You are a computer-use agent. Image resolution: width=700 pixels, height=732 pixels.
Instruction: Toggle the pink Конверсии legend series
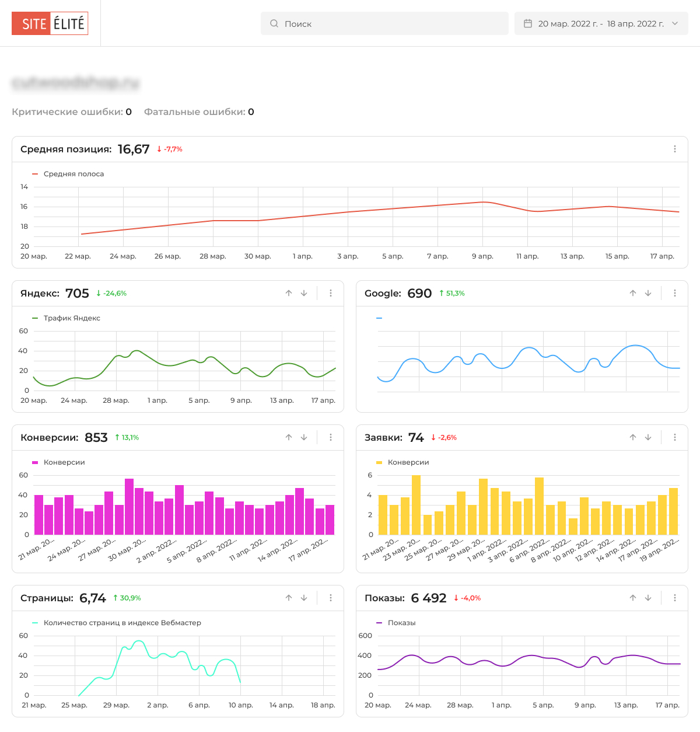coord(59,462)
